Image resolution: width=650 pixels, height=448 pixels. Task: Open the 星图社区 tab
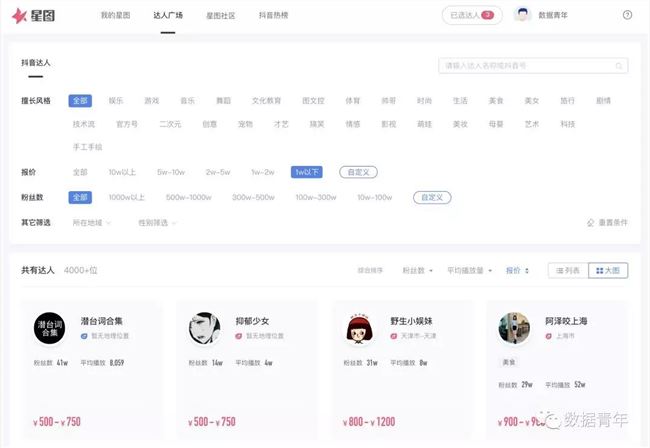click(x=220, y=16)
